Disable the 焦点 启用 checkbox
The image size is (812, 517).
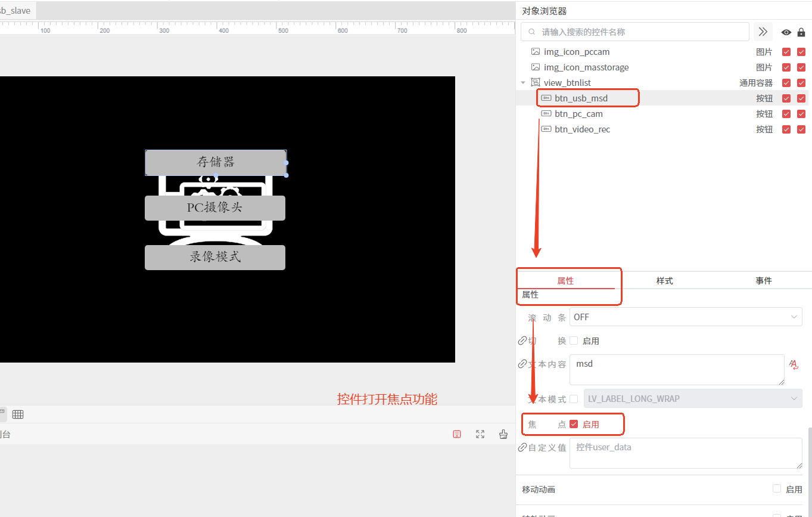(574, 424)
